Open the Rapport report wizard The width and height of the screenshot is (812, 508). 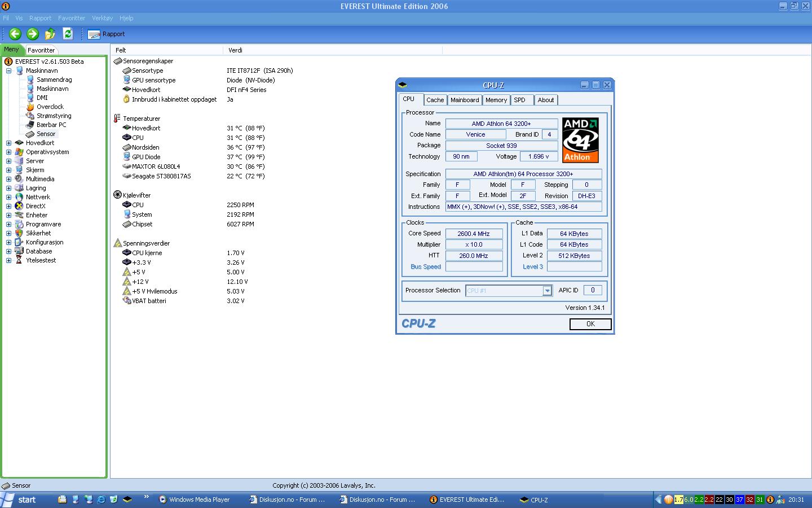click(107, 34)
